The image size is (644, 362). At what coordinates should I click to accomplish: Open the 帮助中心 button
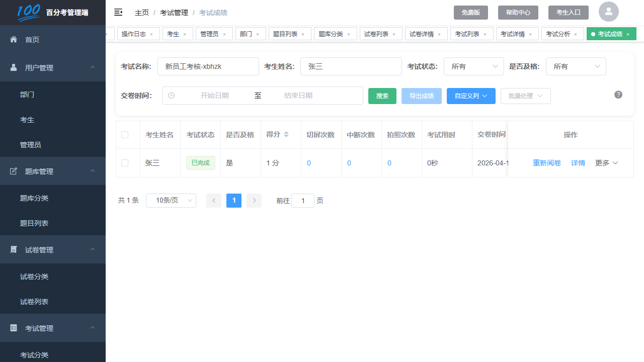518,13
